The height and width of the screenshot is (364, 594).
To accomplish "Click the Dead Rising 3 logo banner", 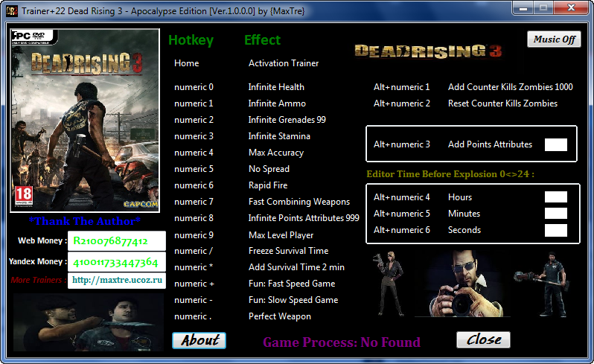I will click(x=428, y=51).
